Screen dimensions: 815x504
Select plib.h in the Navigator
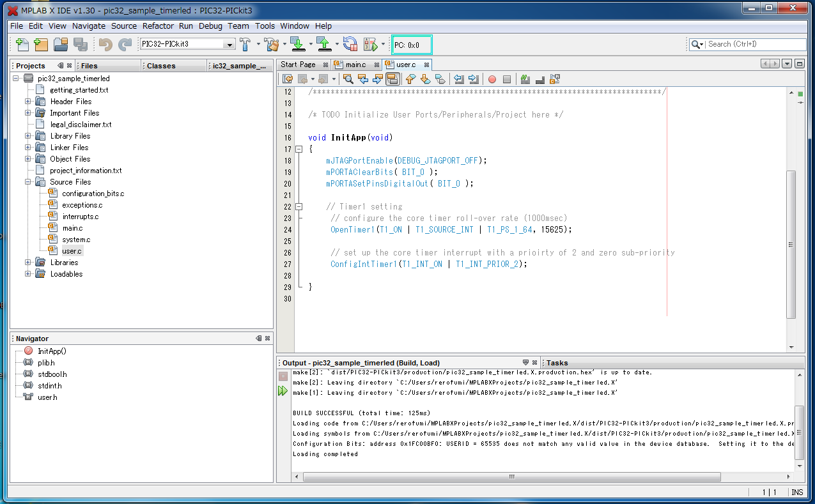pyautogui.click(x=46, y=362)
